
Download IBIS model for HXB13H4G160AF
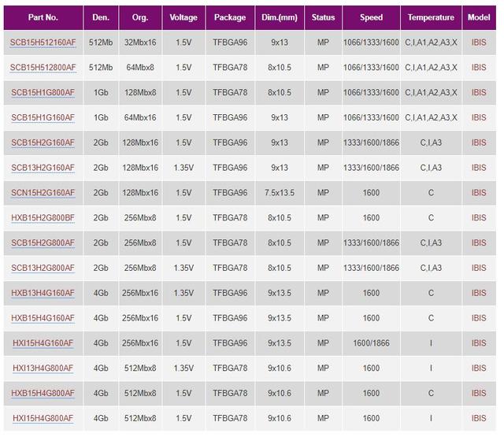pyautogui.click(x=479, y=293)
